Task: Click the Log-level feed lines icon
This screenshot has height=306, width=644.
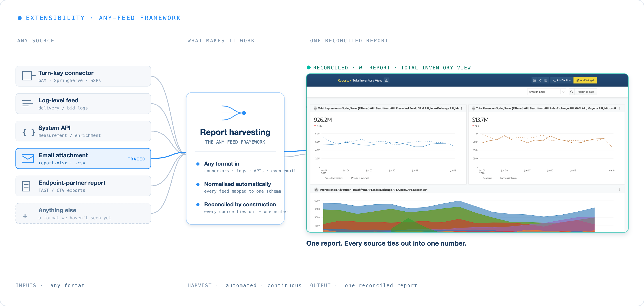Action: (28, 103)
